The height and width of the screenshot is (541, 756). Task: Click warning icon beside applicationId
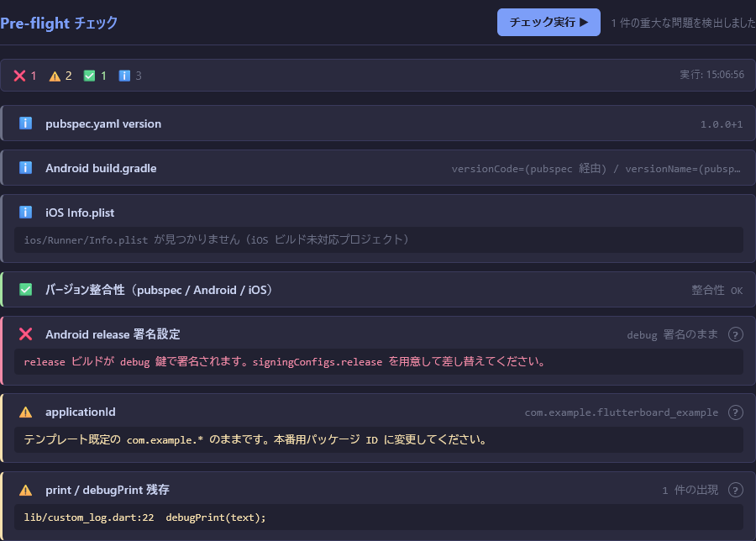(26, 412)
